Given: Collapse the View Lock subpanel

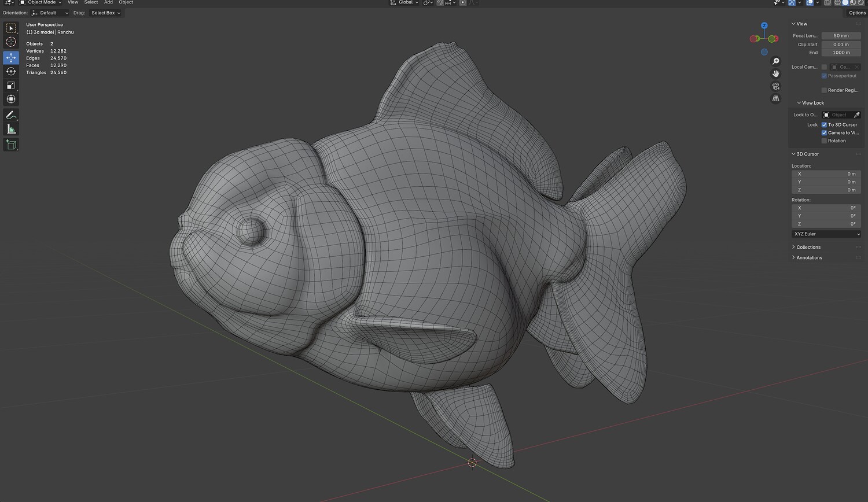Looking at the screenshot, I should (810, 103).
